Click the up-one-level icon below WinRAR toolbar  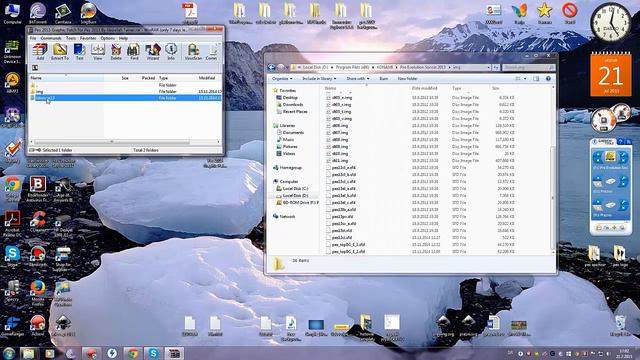[35, 68]
